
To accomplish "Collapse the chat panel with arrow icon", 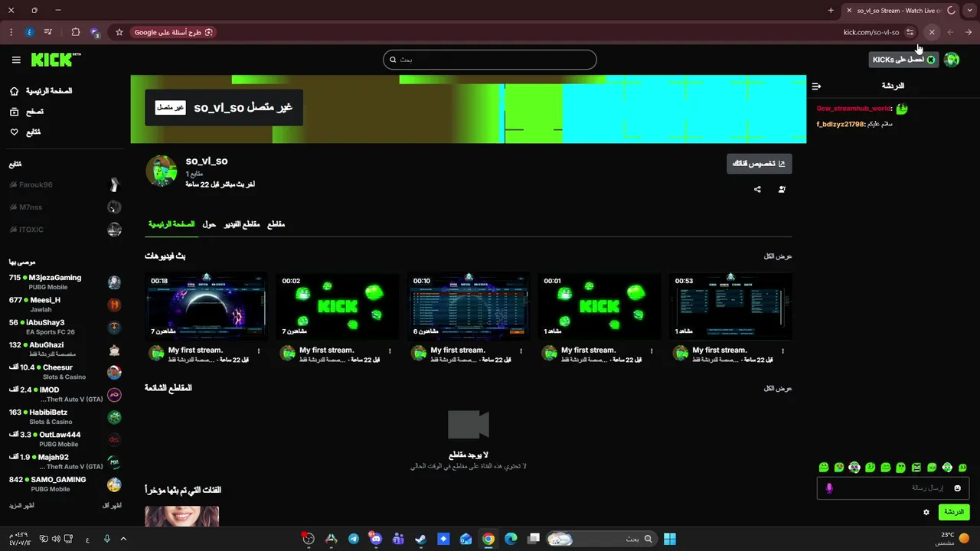I will tap(816, 86).
